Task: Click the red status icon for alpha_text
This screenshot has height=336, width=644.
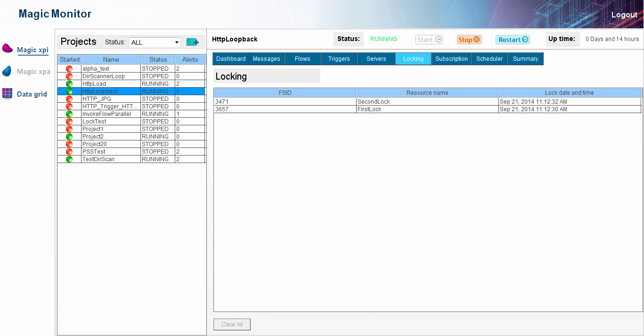Action: click(69, 69)
